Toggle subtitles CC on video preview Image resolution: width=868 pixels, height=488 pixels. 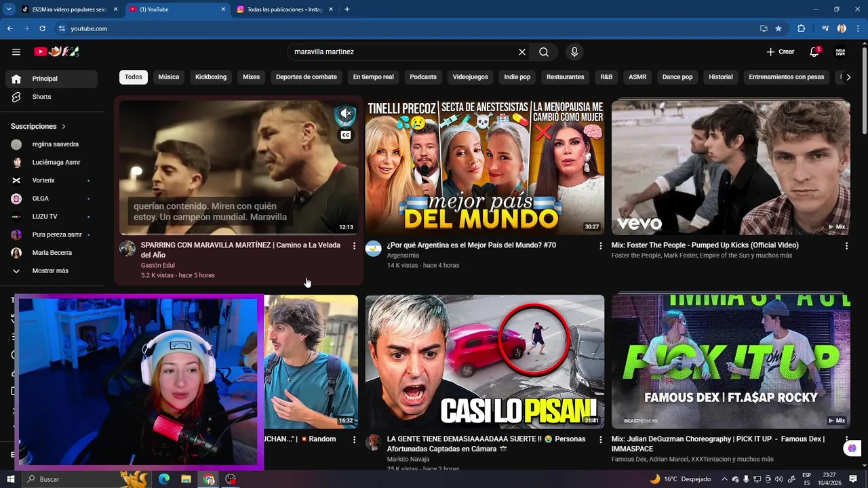[346, 135]
